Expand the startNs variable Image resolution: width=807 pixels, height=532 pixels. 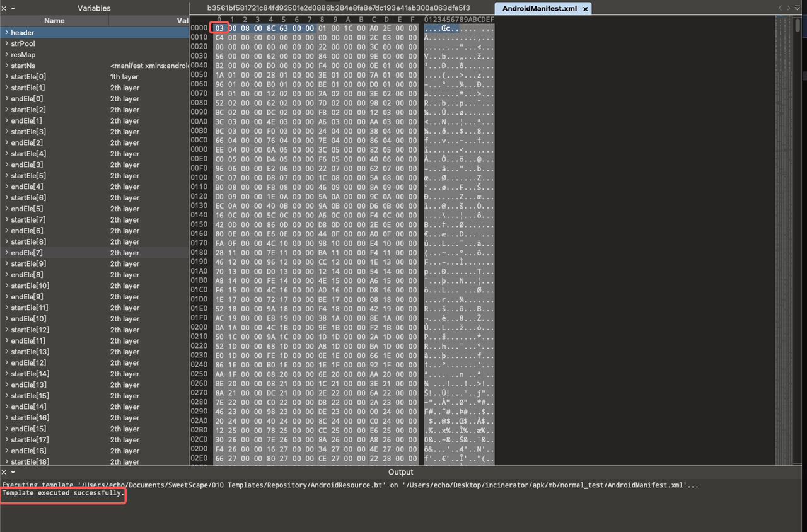6,66
